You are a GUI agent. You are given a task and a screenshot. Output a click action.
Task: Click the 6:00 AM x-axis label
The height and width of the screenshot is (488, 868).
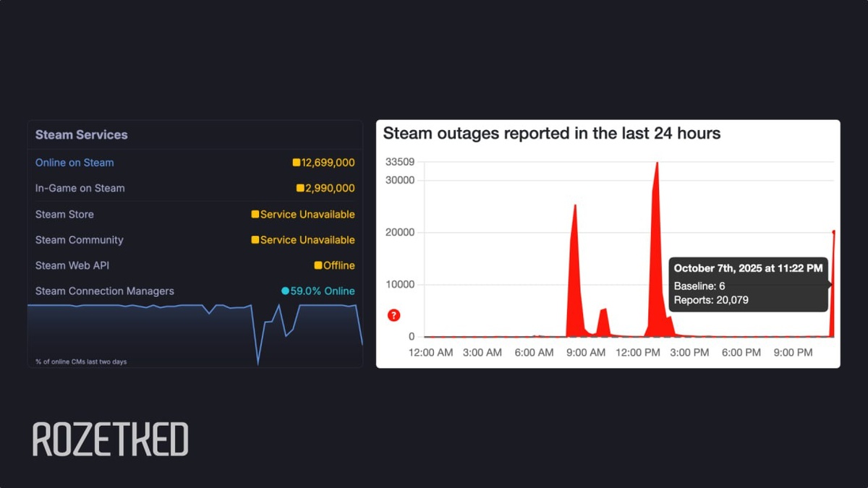tap(535, 352)
